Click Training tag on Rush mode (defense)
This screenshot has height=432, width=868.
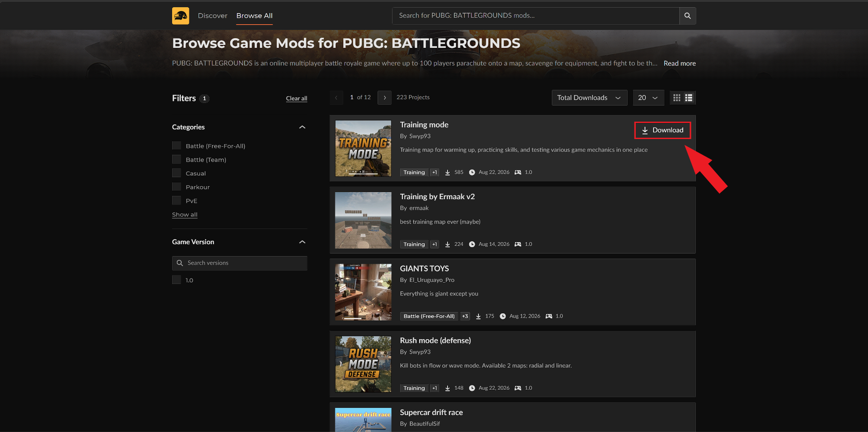(414, 388)
